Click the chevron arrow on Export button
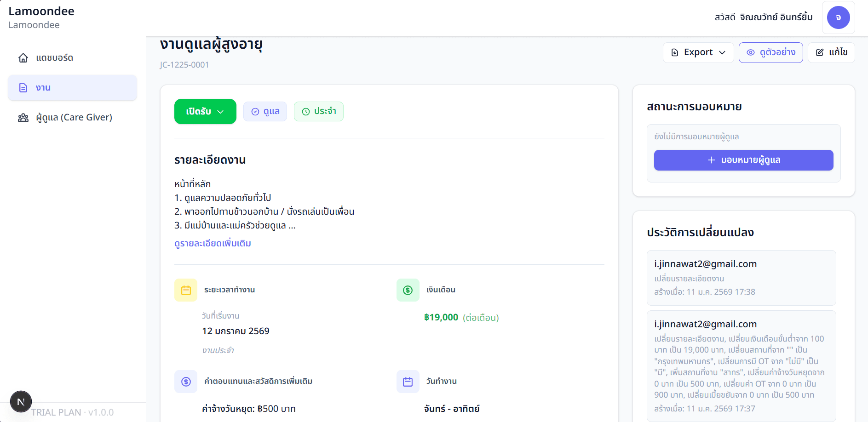 [x=722, y=52]
